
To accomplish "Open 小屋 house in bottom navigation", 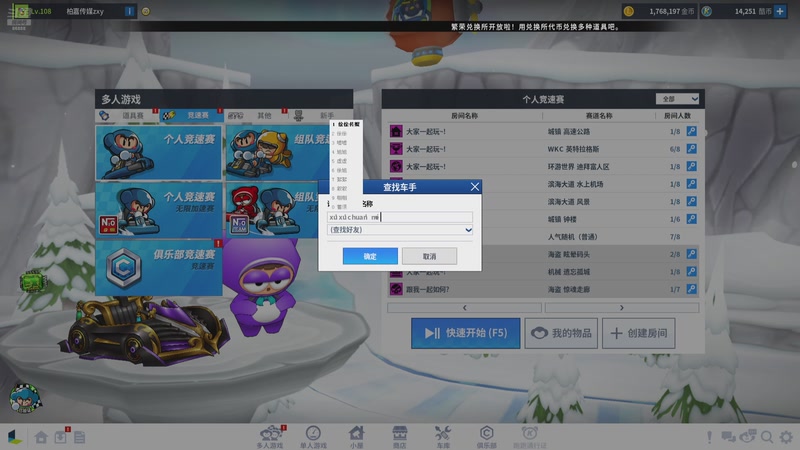I will [x=356, y=437].
